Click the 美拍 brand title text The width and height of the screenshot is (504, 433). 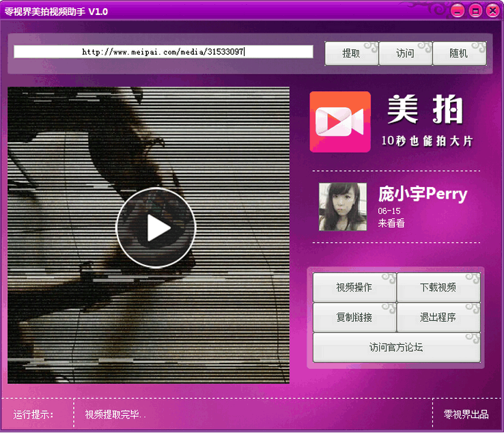pyautogui.click(x=425, y=109)
